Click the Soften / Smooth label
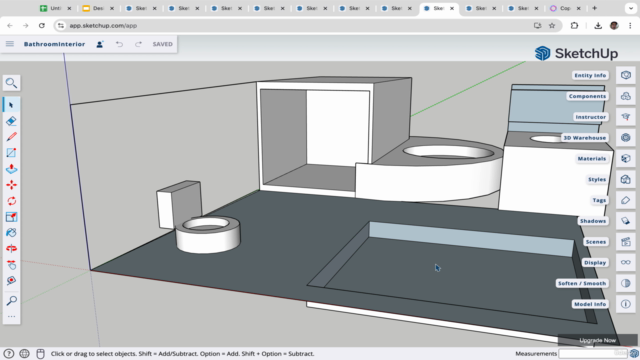640x360 pixels. [582, 283]
